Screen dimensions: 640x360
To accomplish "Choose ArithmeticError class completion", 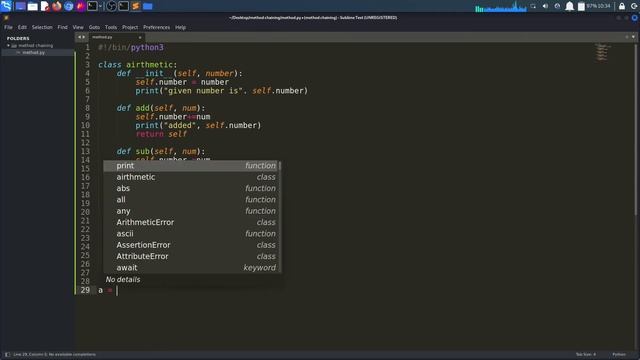I will point(191,222).
